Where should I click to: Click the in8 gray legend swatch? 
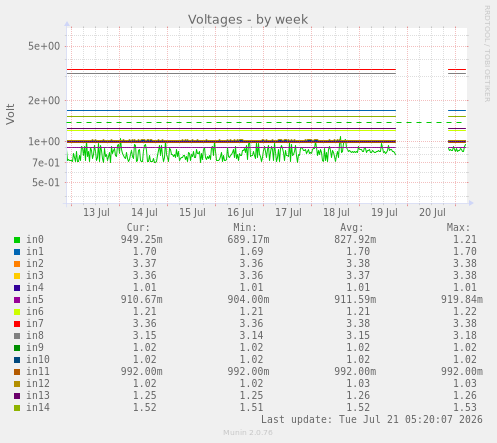click(17, 336)
